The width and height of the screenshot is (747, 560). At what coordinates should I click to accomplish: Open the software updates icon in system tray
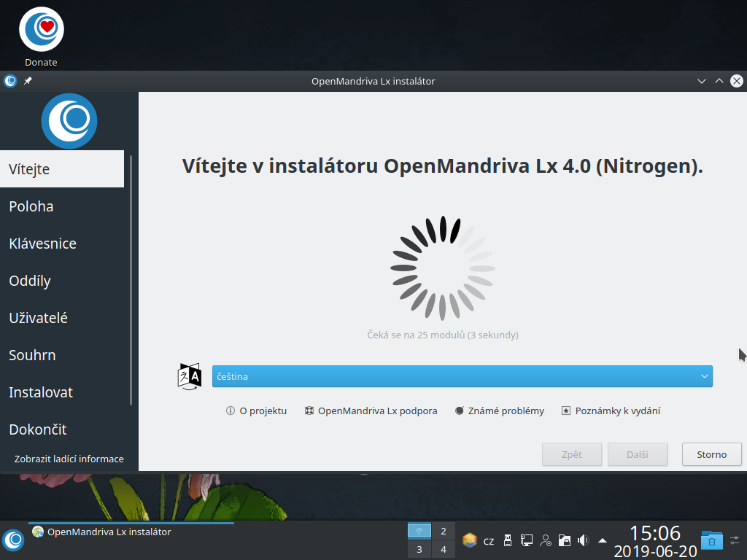469,540
